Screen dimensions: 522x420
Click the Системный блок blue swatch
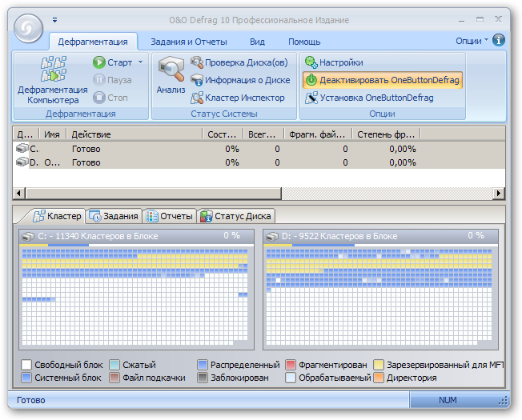[x=26, y=378]
